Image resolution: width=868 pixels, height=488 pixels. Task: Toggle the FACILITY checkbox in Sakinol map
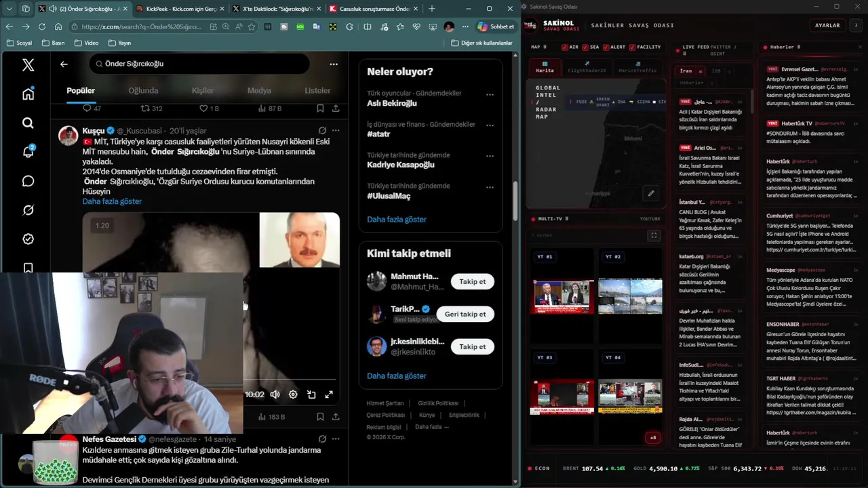coord(632,47)
